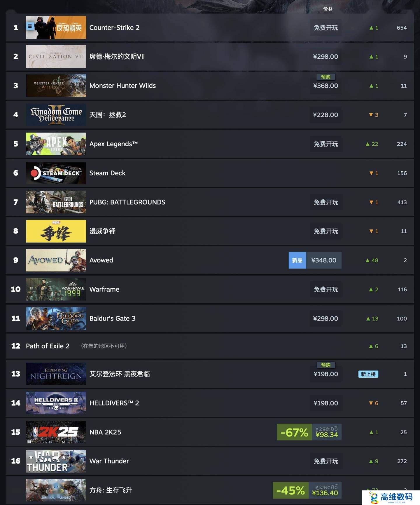The height and width of the screenshot is (505, 420).
Task: Open the yellow 漫威争锋 Marvel thumbnail
Action: 56,231
